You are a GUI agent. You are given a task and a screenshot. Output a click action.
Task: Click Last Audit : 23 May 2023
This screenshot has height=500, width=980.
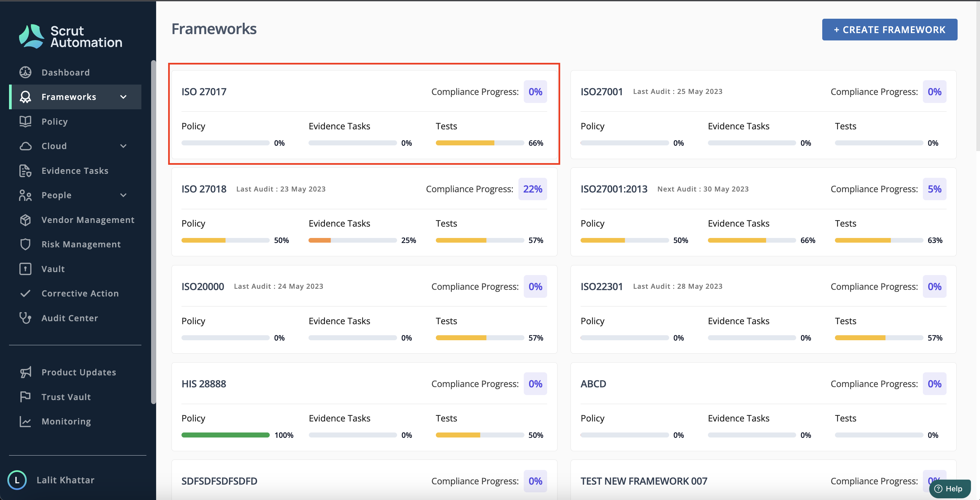pyautogui.click(x=281, y=189)
